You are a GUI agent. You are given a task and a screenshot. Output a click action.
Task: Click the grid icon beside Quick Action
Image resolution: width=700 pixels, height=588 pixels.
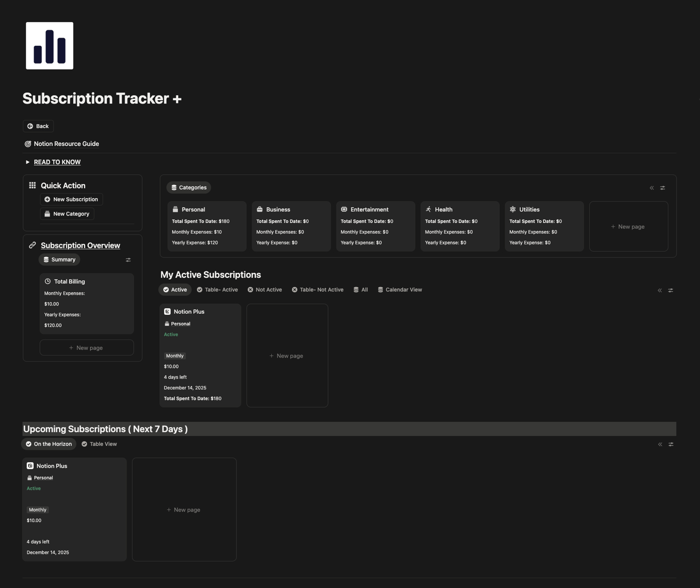(32, 186)
